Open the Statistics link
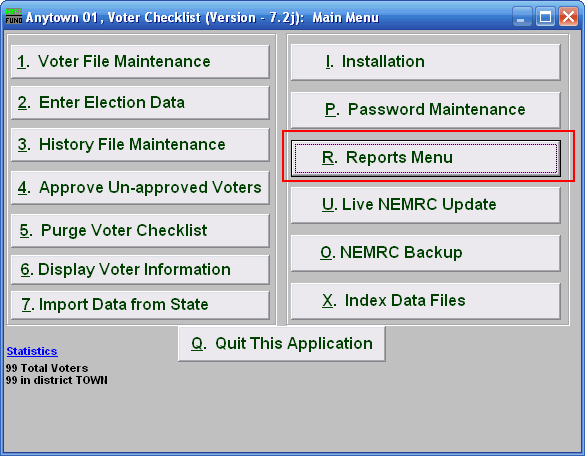 pos(32,351)
